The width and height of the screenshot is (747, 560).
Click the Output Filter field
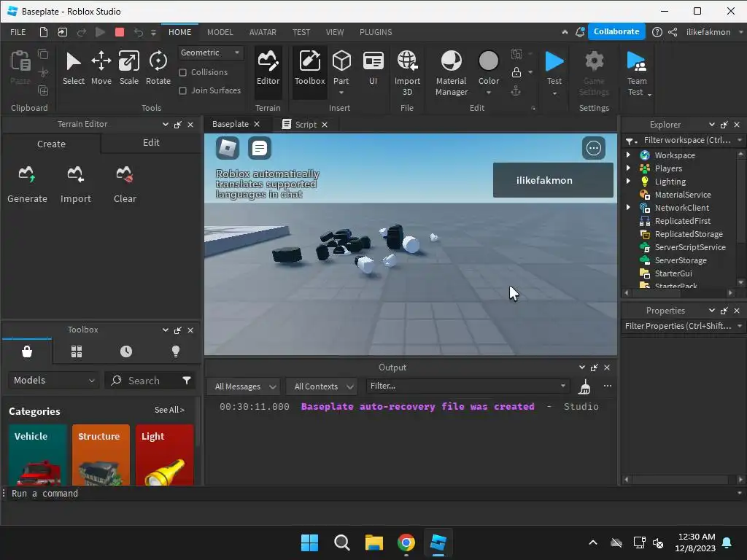coord(468,386)
